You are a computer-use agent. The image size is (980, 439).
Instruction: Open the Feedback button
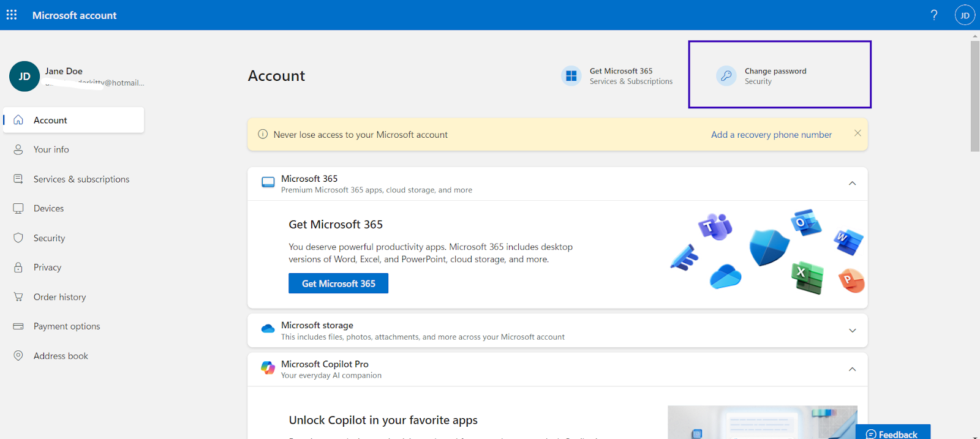click(x=893, y=432)
